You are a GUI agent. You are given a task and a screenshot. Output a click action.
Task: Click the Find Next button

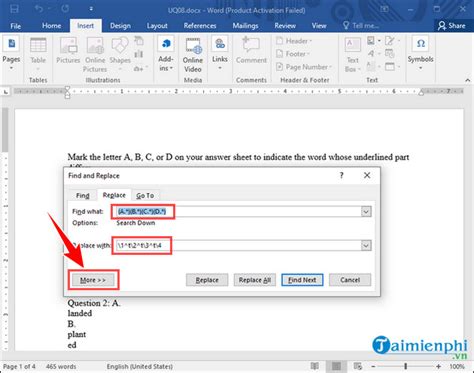pos(302,280)
